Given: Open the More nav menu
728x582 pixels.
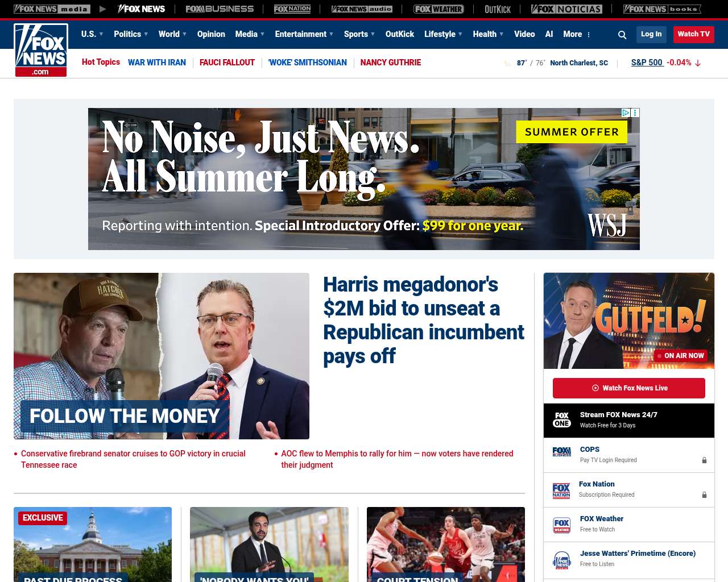Looking at the screenshot, I should pos(573,34).
